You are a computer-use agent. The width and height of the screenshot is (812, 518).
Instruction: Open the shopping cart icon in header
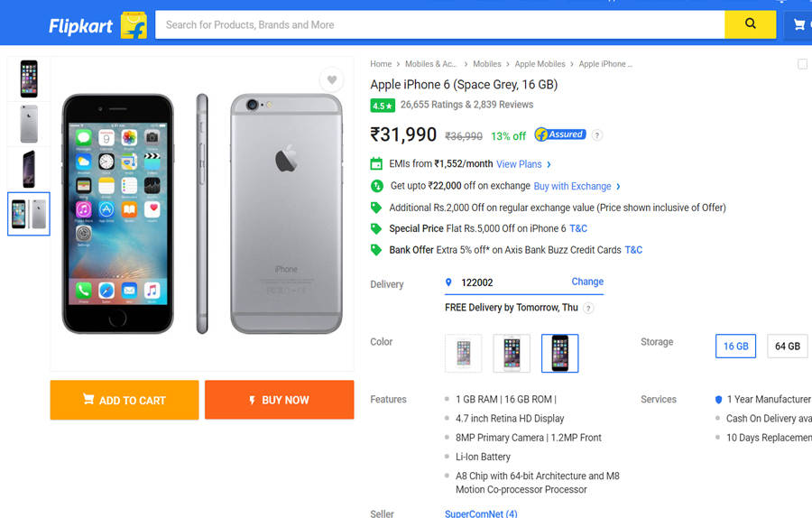click(799, 25)
